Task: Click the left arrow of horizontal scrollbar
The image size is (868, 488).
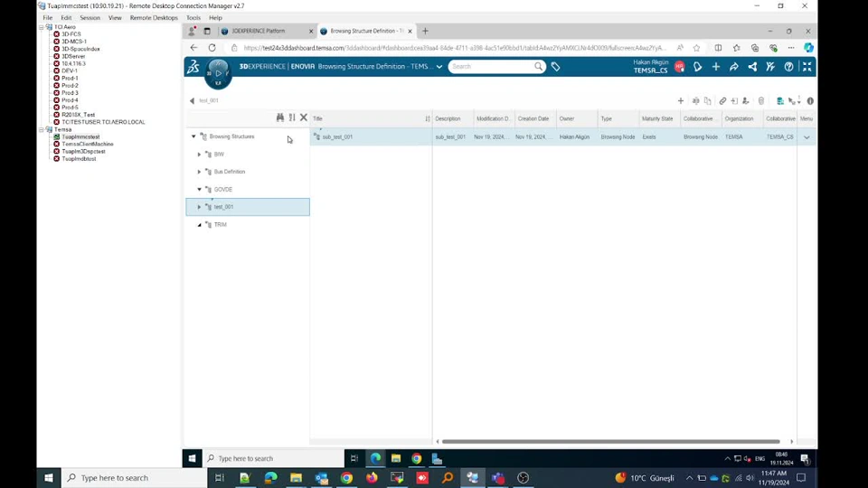Action: pyautogui.click(x=438, y=442)
